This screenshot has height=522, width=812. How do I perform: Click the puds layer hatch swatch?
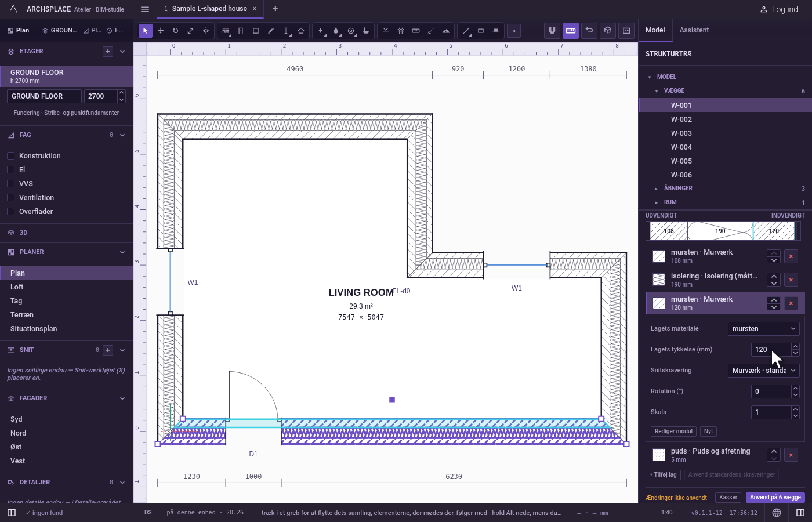659,455
